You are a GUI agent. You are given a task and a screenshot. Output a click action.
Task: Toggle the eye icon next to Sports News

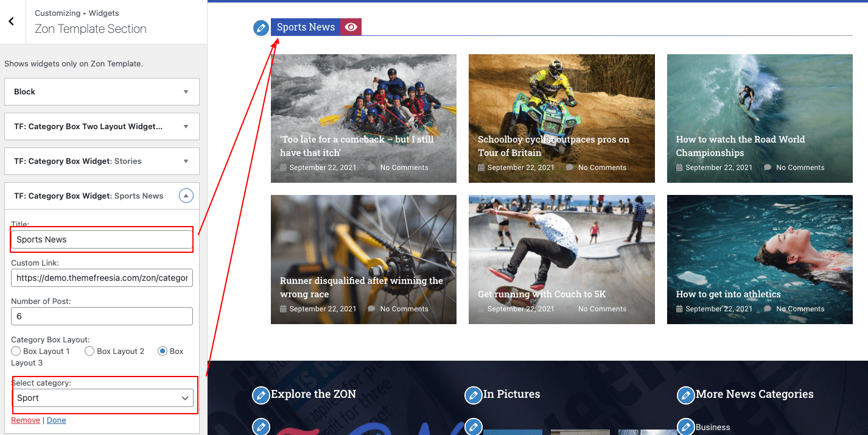click(351, 27)
